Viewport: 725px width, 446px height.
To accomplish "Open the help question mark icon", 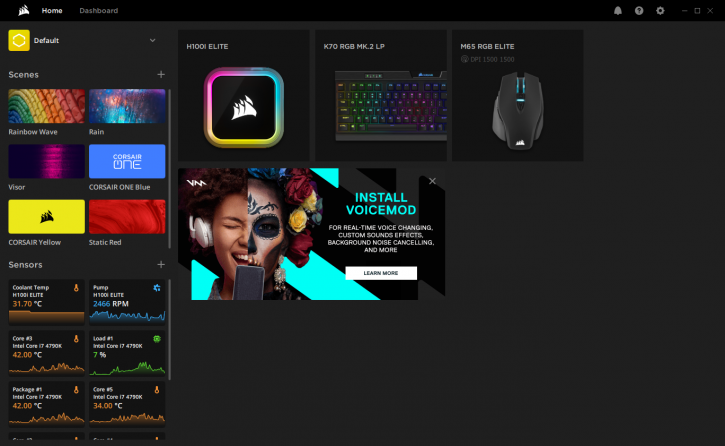I will click(639, 11).
